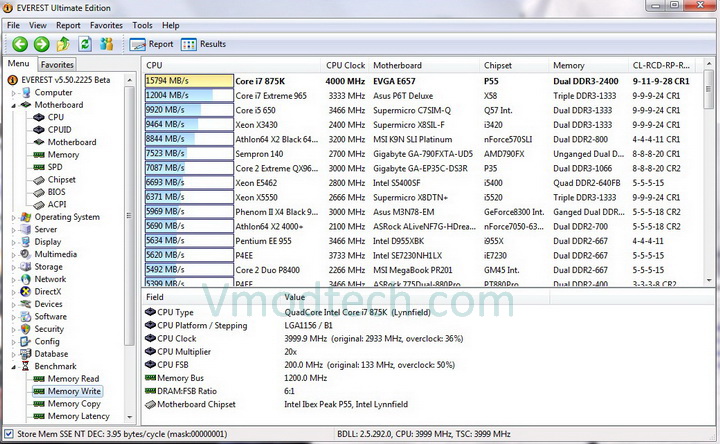Image resolution: width=720 pixels, height=444 pixels.
Task: Click the DirectX icon in the tree
Action: coord(26,292)
